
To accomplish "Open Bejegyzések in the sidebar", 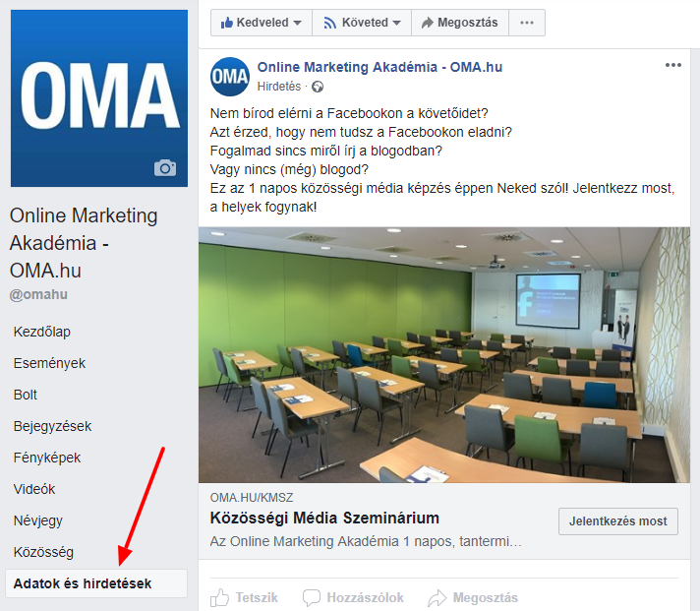I will tap(53, 426).
